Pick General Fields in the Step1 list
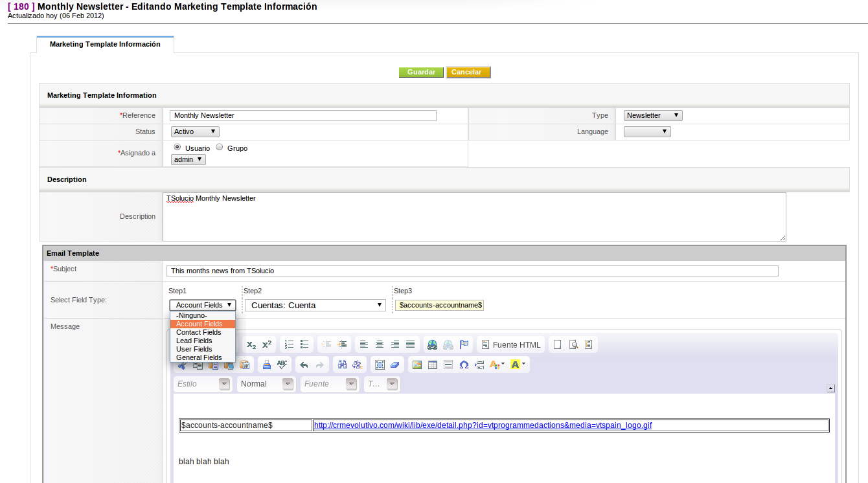Image resolution: width=868 pixels, height=483 pixels. (199, 357)
